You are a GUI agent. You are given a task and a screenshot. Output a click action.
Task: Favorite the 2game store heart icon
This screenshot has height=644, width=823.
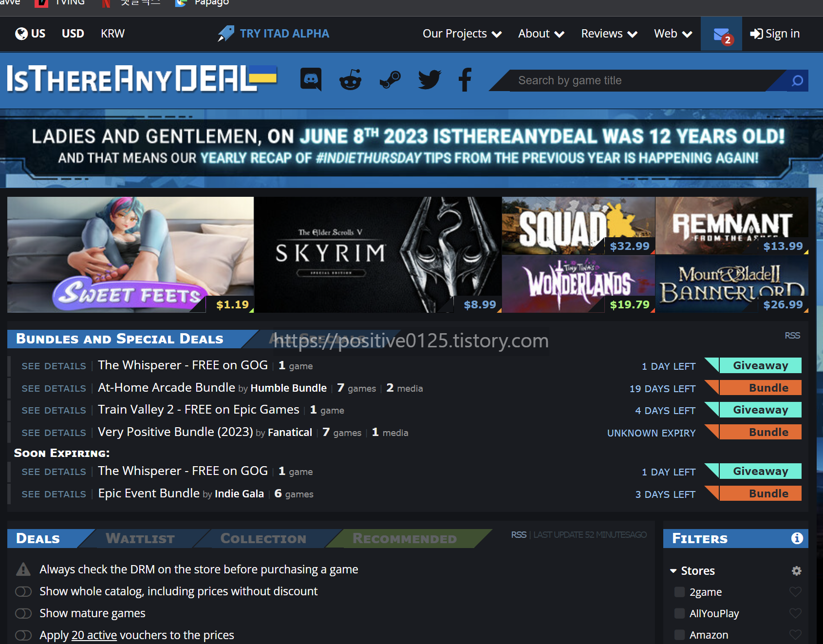795,592
